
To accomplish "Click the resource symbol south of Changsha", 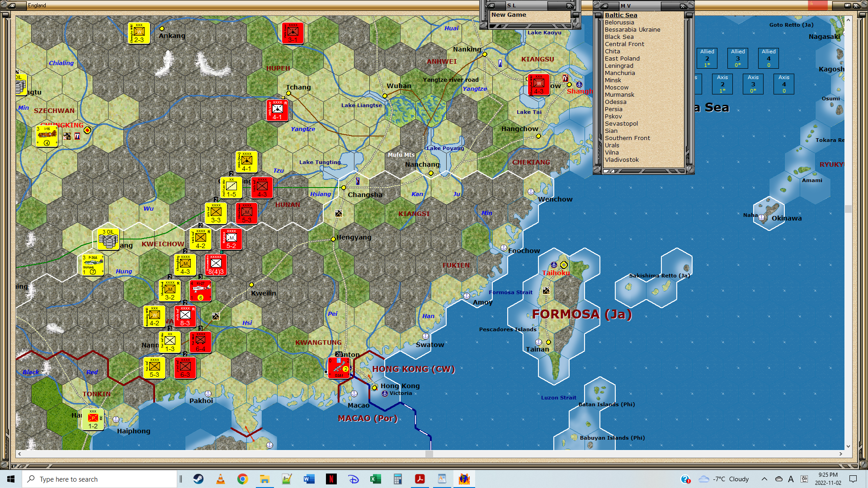I will (339, 213).
